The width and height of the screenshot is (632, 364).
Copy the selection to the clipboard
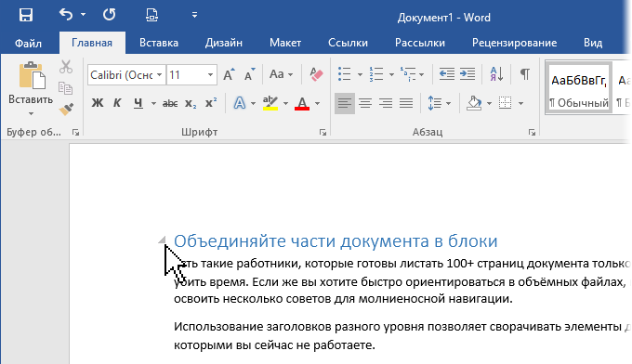coord(66,88)
